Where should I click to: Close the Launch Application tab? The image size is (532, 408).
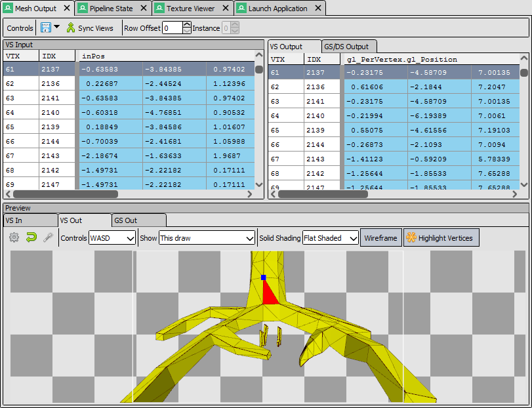pyautogui.click(x=318, y=8)
